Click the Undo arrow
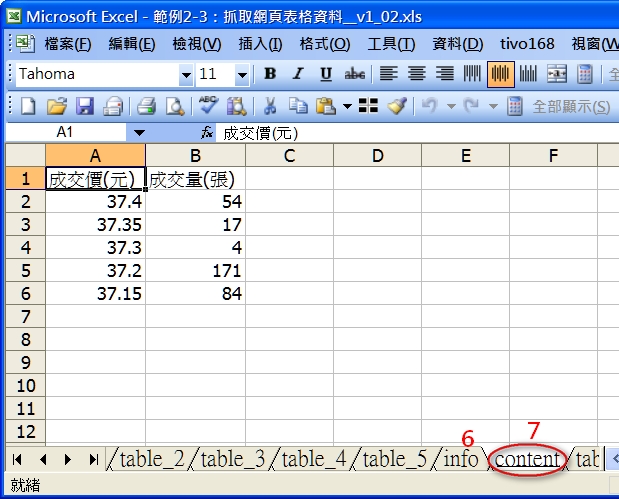The width and height of the screenshot is (619, 499). 430,106
